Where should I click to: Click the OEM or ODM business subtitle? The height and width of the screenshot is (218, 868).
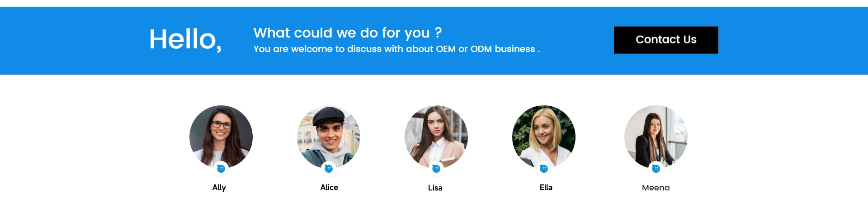(x=396, y=49)
